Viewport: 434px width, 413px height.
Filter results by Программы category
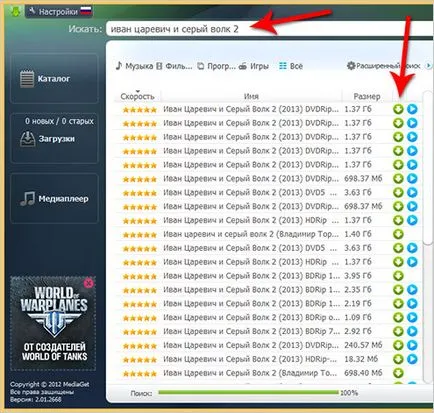click(216, 66)
